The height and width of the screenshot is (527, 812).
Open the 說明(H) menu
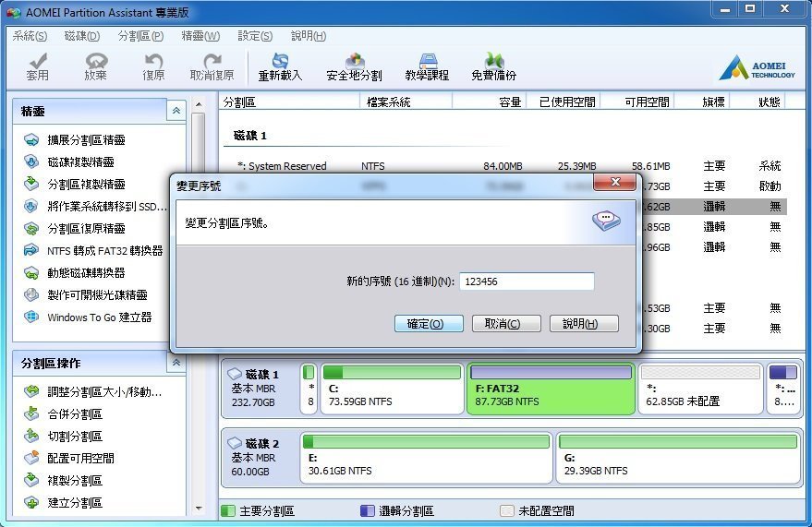point(309,36)
